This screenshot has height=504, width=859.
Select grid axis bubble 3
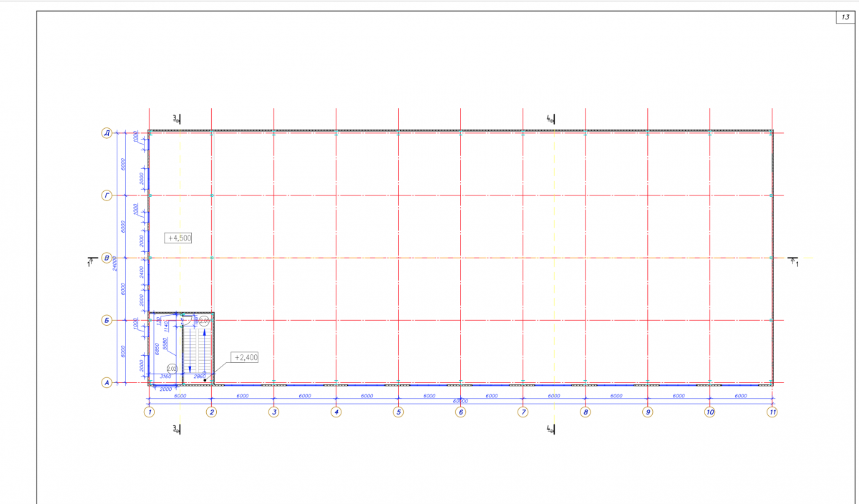(x=273, y=412)
